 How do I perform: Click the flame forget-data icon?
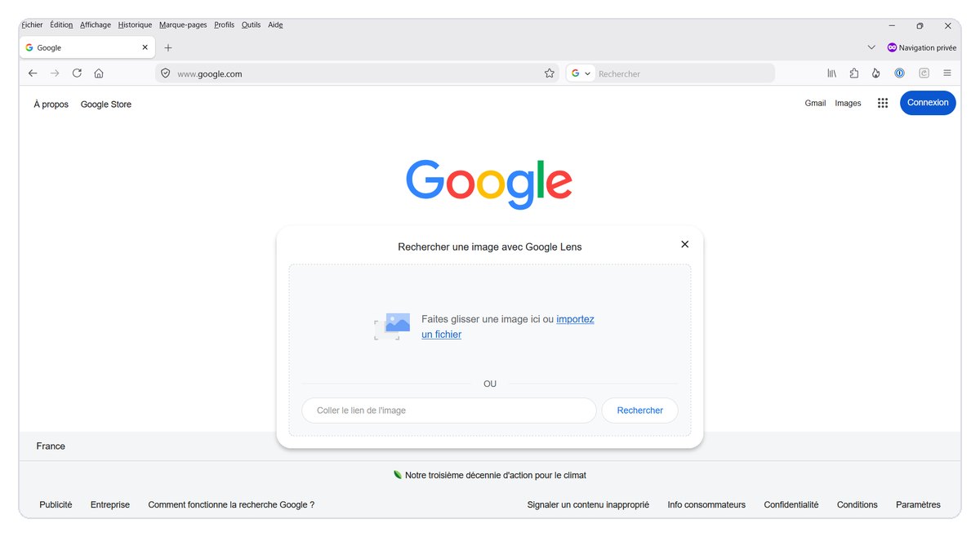coord(876,73)
